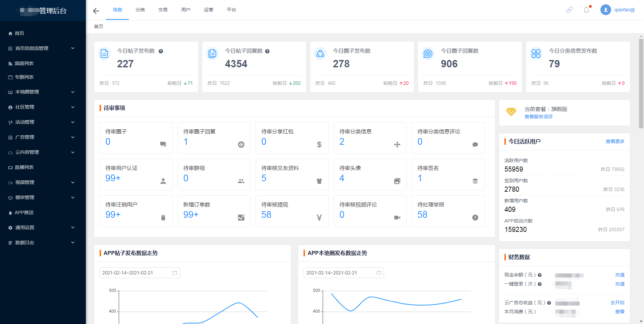Expand 模块管理 sidebar menu

[x=43, y=197]
